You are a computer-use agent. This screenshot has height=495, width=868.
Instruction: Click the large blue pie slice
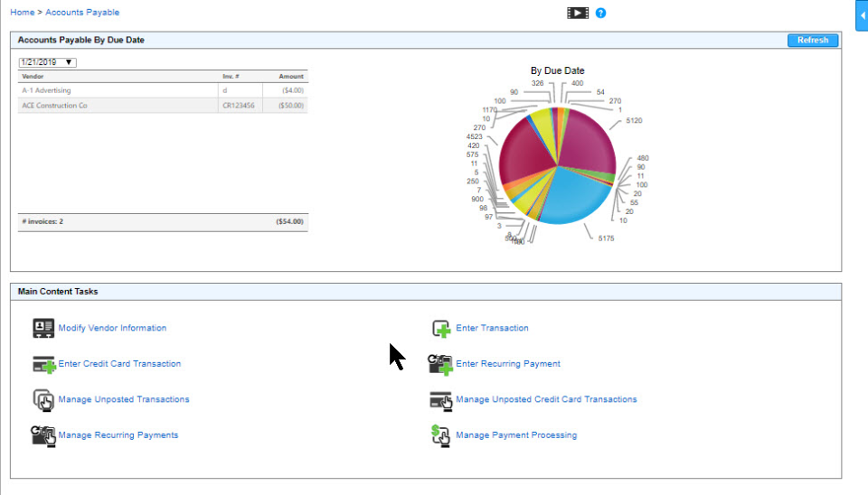tap(576, 196)
